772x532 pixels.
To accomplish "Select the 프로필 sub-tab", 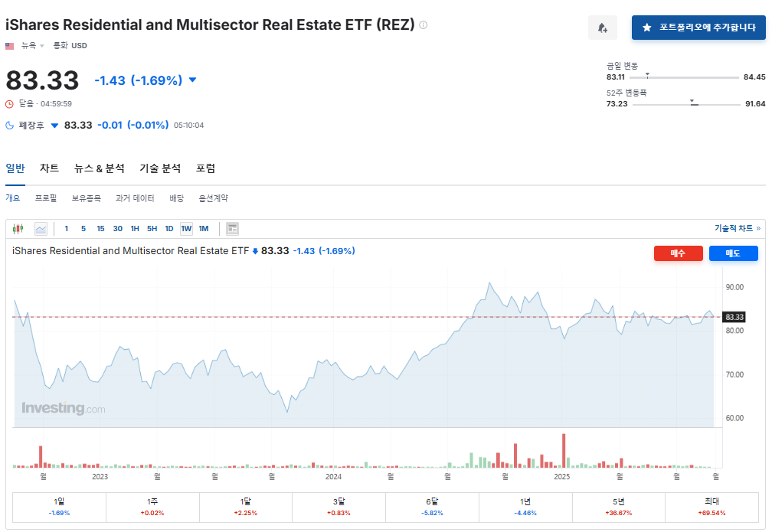I will point(46,197).
